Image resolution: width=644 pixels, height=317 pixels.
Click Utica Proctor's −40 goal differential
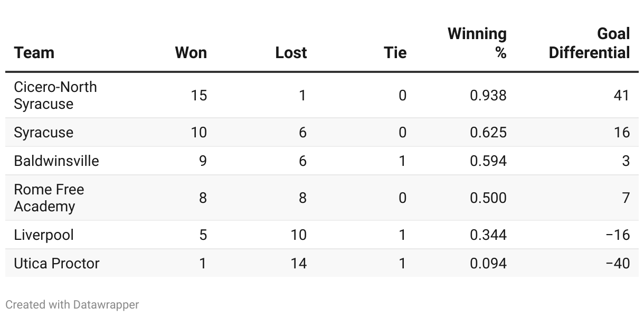click(x=618, y=263)
